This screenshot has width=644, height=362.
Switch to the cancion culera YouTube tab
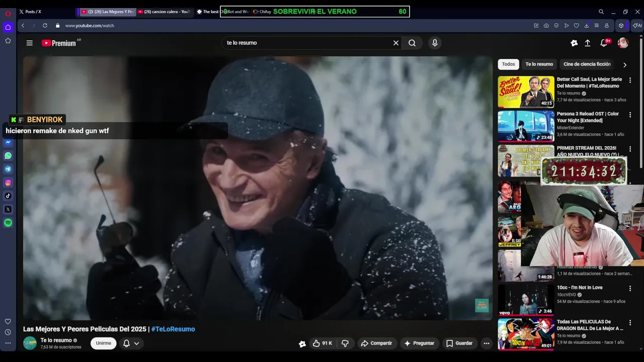tap(165, 12)
